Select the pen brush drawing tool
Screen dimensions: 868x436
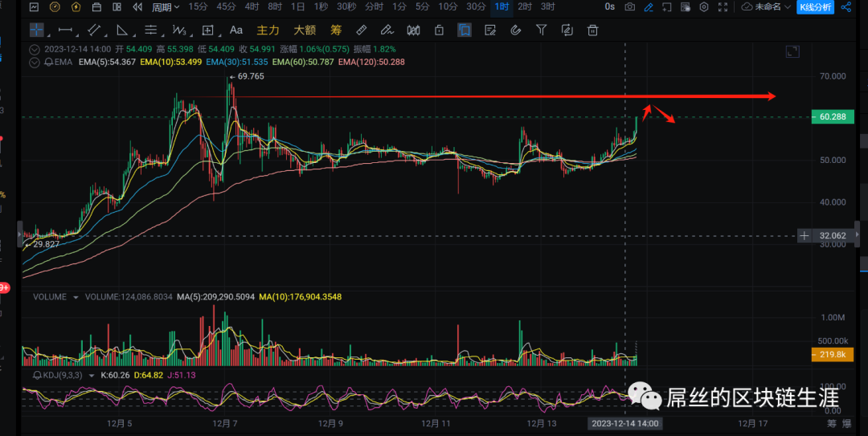(387, 30)
